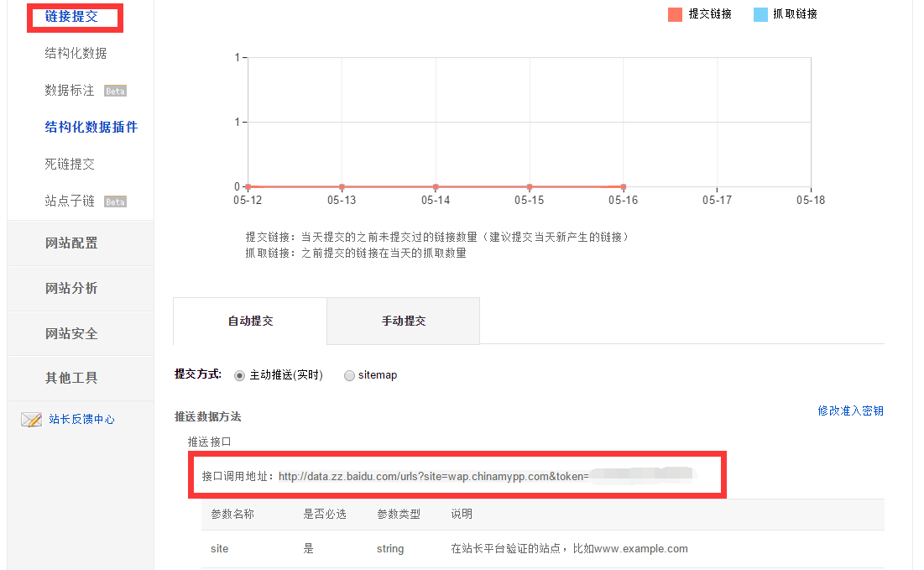This screenshot has width=924, height=570.
Task: Click the 推送接口 label
Action: (209, 442)
